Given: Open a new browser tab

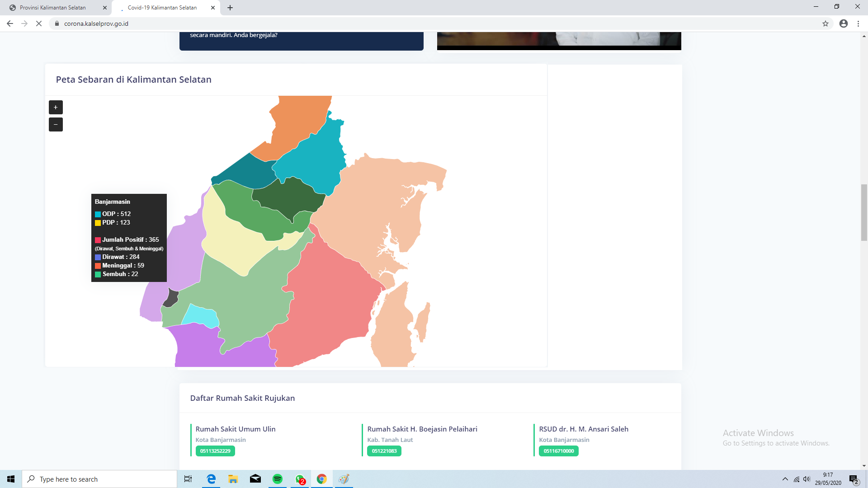Looking at the screenshot, I should (230, 8).
